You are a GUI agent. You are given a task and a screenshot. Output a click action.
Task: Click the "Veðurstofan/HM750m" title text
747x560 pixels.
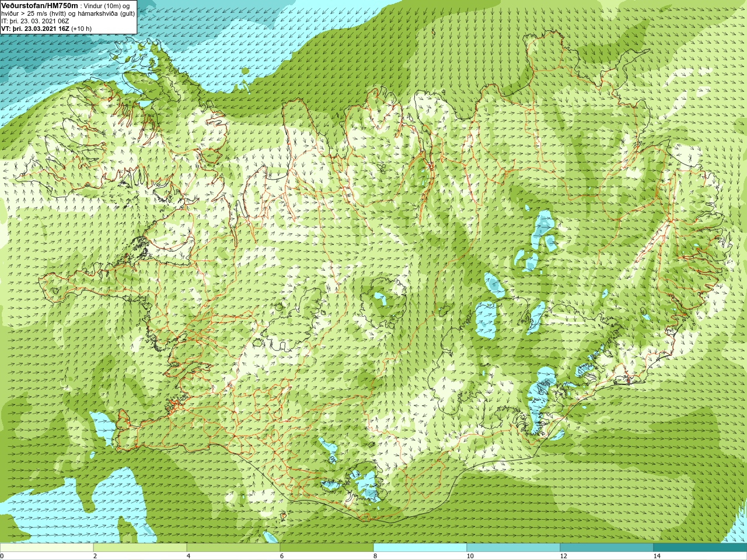(x=40, y=5)
